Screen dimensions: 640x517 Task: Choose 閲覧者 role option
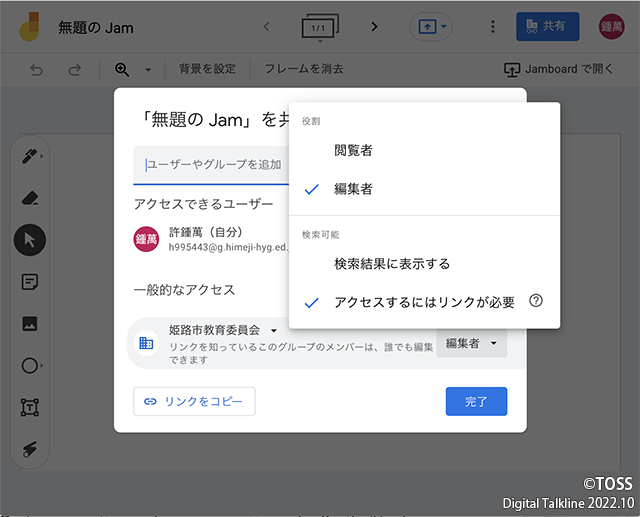pos(353,150)
